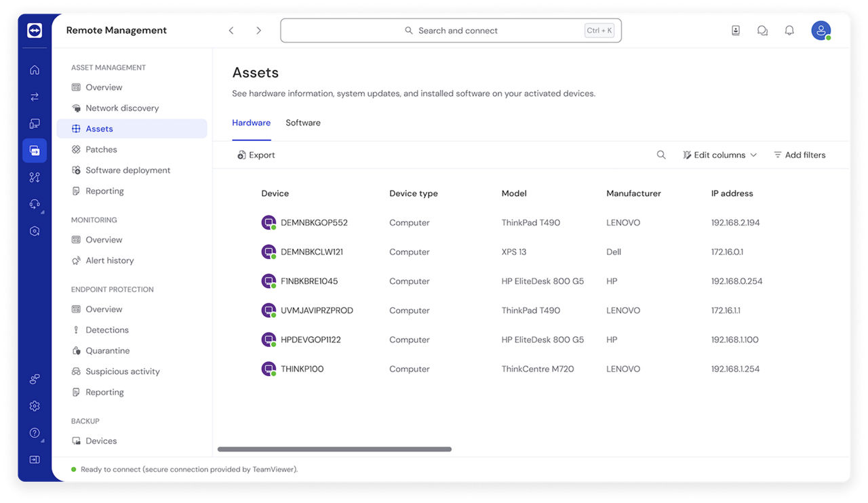Export the hardware asset list
Screen dimensions: 868x503
click(256, 155)
